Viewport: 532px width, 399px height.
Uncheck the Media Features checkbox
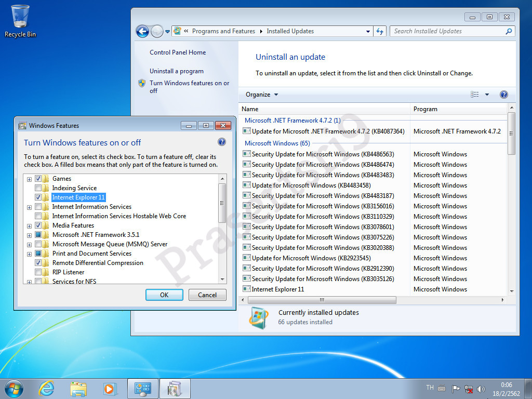pos(38,225)
